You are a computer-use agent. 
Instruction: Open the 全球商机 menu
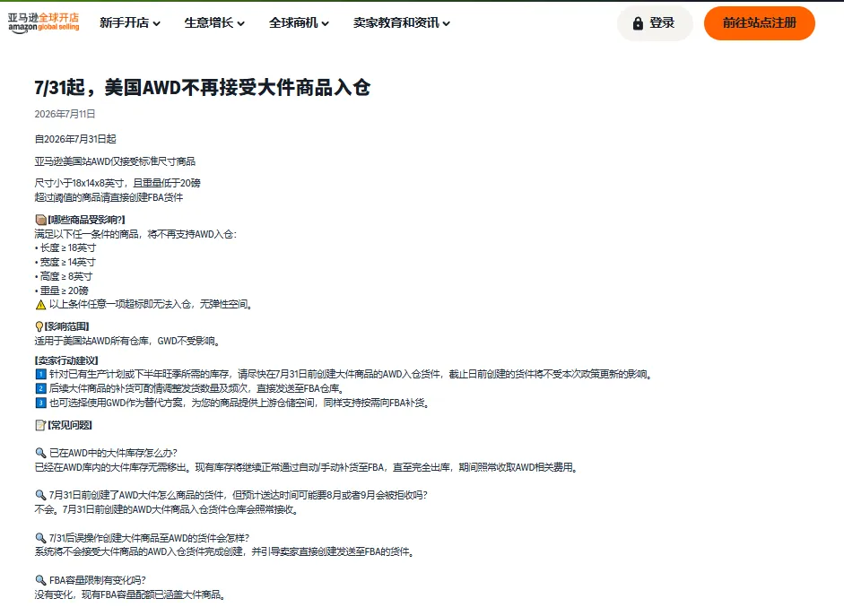(x=299, y=22)
